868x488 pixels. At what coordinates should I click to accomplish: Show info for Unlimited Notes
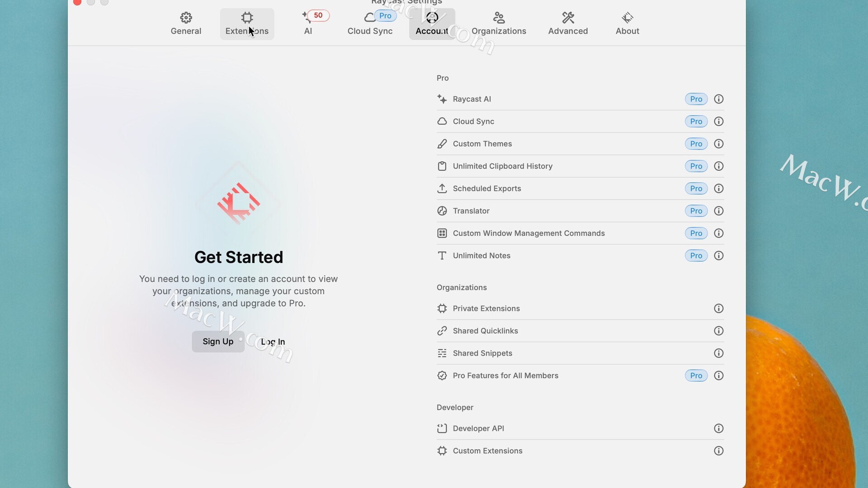coord(718,256)
